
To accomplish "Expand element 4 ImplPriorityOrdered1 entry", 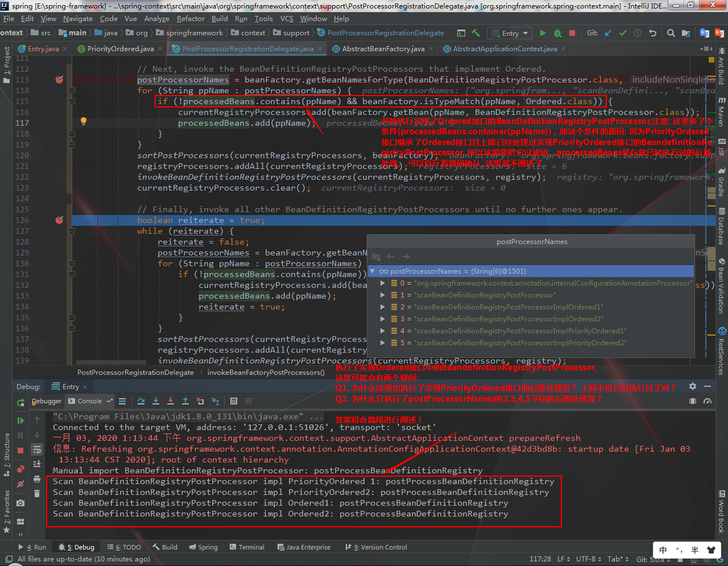I will [x=383, y=331].
